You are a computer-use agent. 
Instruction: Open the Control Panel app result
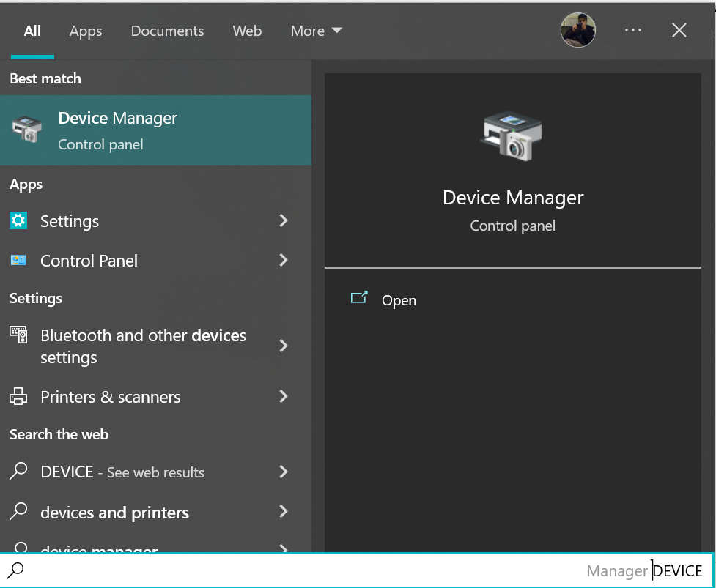pyautogui.click(x=155, y=261)
